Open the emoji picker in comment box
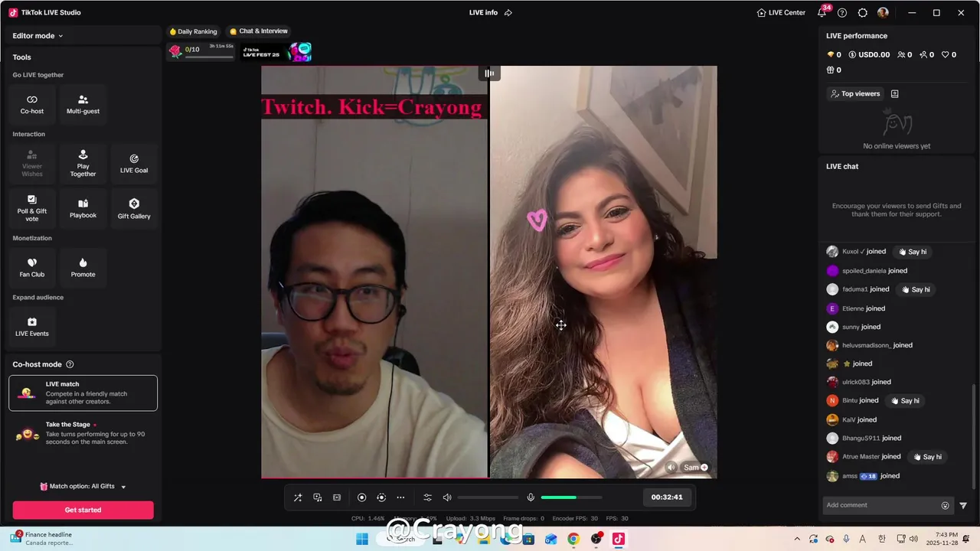 point(945,505)
